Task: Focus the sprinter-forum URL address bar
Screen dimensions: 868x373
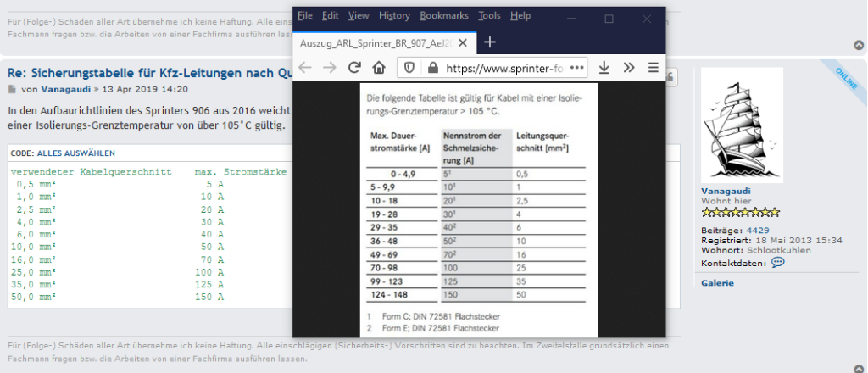Action: coord(504,67)
